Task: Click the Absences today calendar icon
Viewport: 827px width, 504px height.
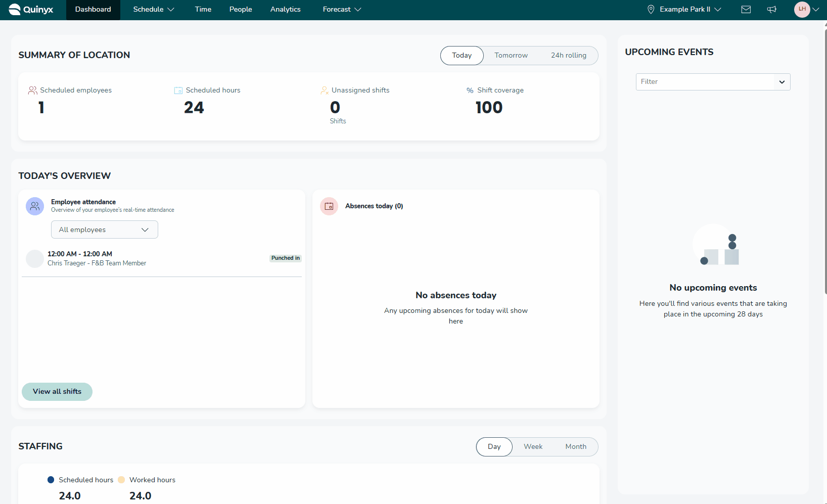Action: (329, 206)
